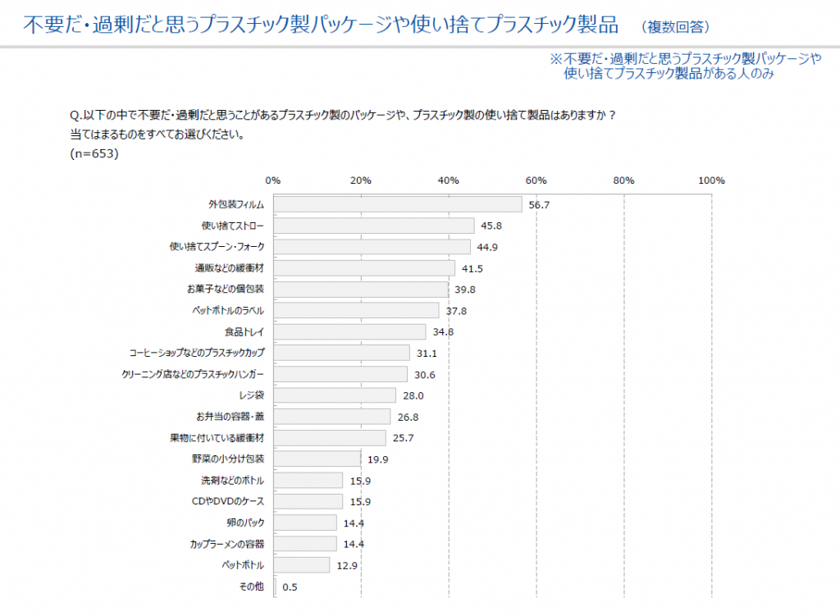
Task: Select the 卵のパック bar
Action: tap(304, 522)
